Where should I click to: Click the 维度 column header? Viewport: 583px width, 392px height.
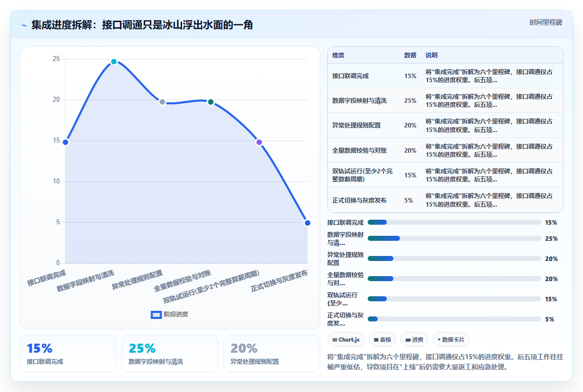338,55
